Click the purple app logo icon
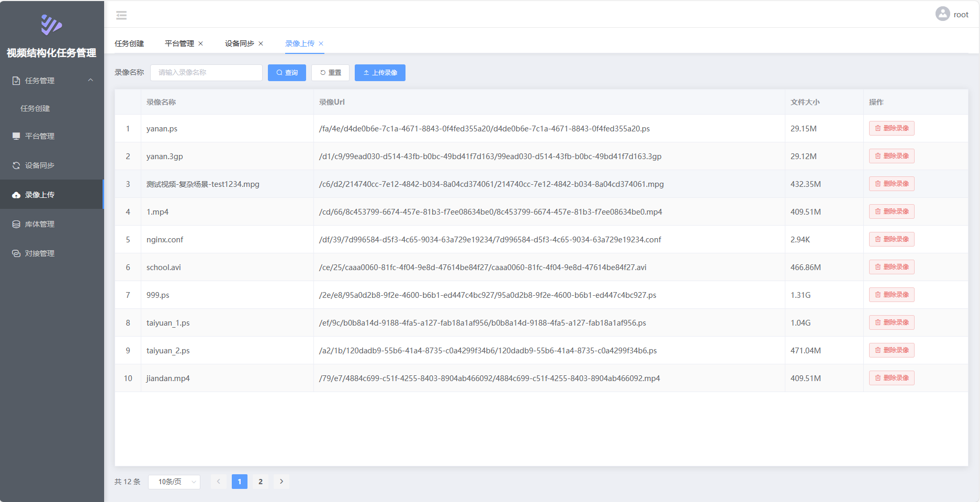Screen dimensions: 980x502 51,25
